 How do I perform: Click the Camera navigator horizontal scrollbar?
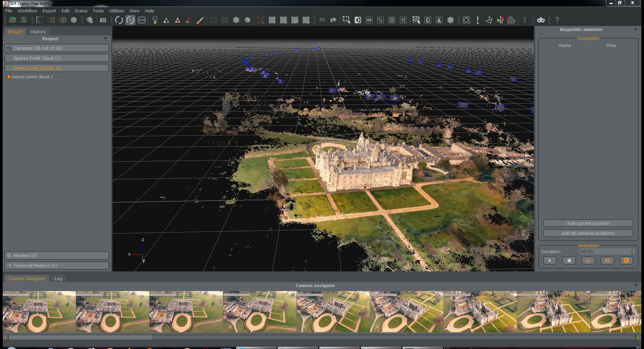click(x=80, y=337)
